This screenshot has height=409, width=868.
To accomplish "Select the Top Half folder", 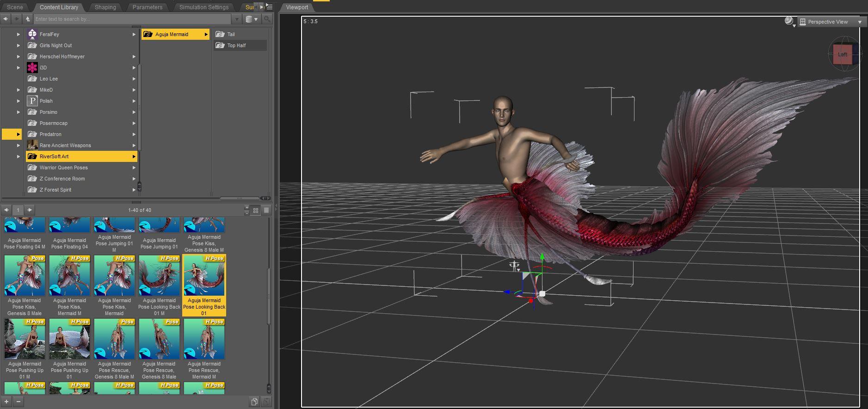I will (236, 45).
